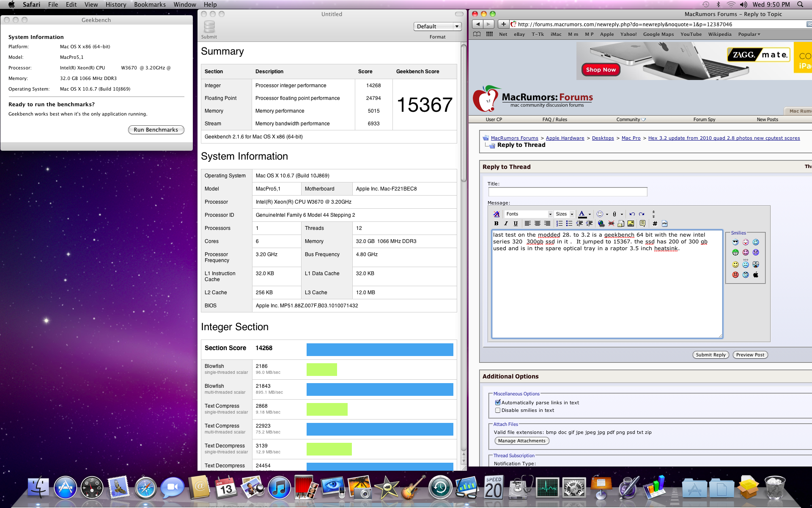Click Safari's Add Bookmark plus button
812x508 pixels.
click(x=503, y=24)
